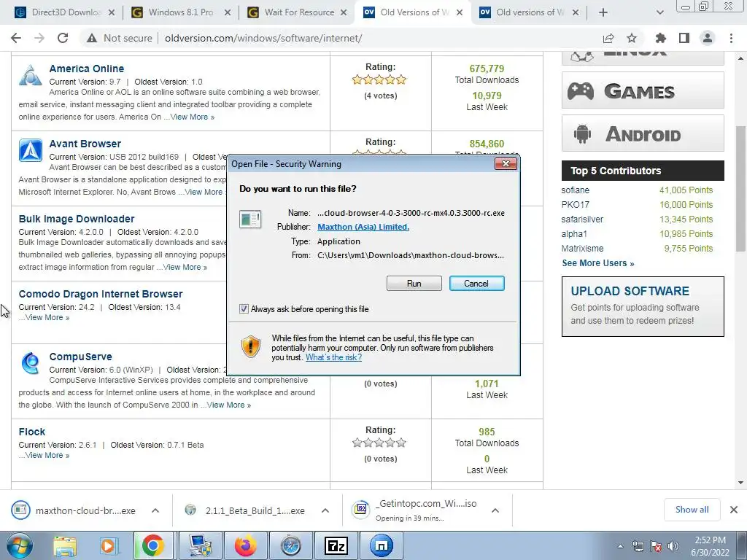Expand options for 2.1.1_Beta_Build download

click(325, 510)
